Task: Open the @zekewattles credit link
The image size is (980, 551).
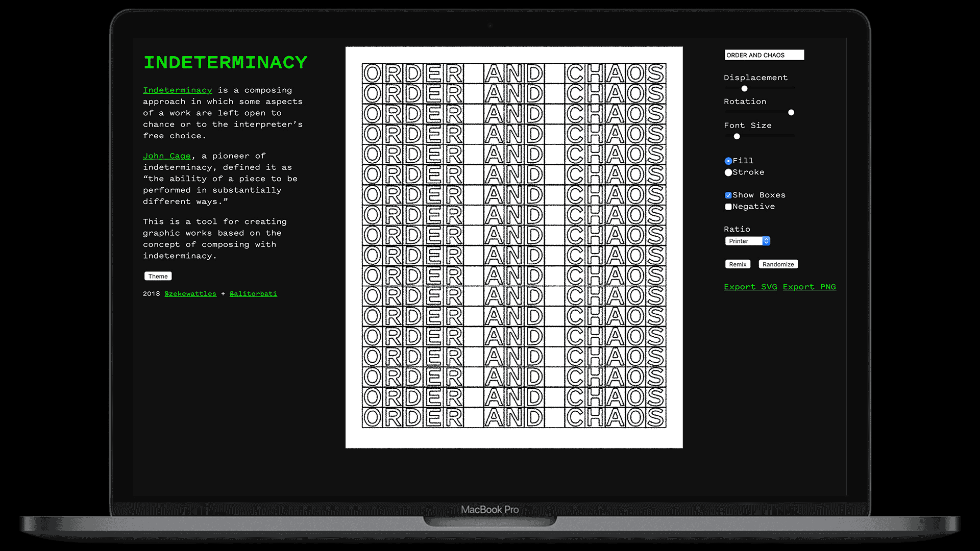Action: pos(190,294)
